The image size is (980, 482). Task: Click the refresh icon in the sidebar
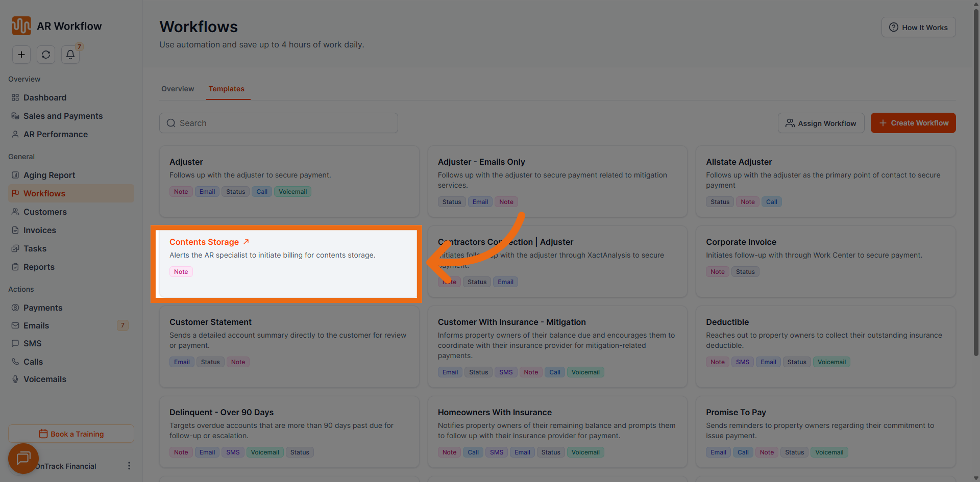tap(46, 55)
